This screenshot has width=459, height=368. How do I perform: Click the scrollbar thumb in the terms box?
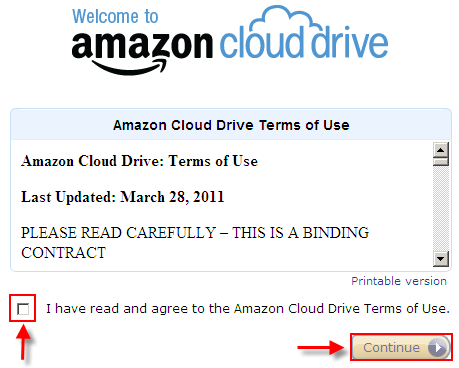click(441, 162)
